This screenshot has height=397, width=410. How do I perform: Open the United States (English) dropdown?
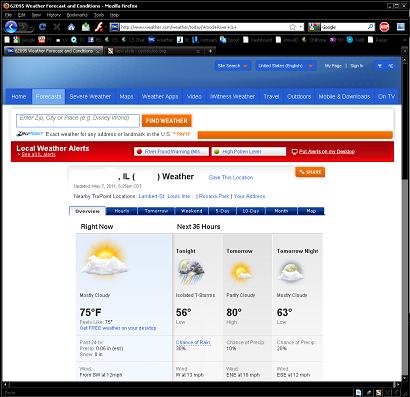point(286,66)
